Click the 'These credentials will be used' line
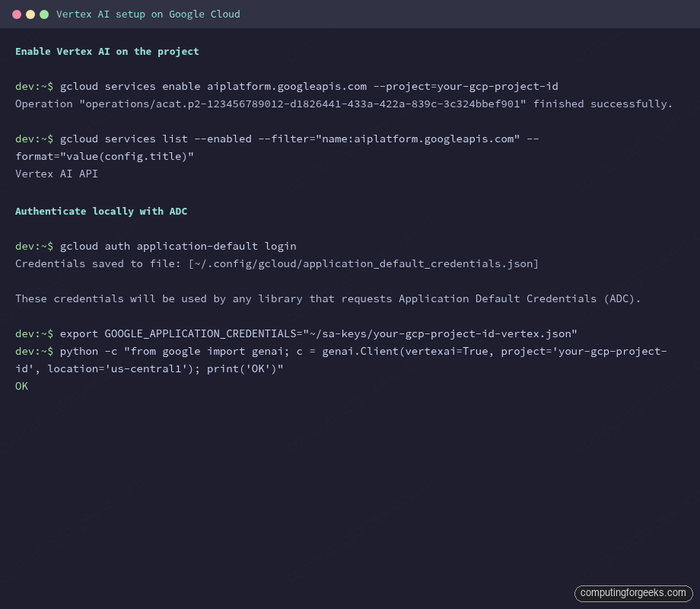The image size is (700, 609). point(328,298)
